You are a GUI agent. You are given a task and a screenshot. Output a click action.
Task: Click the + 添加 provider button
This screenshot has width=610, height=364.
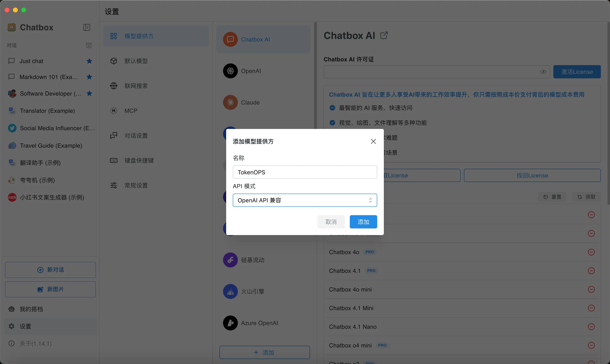click(265, 352)
